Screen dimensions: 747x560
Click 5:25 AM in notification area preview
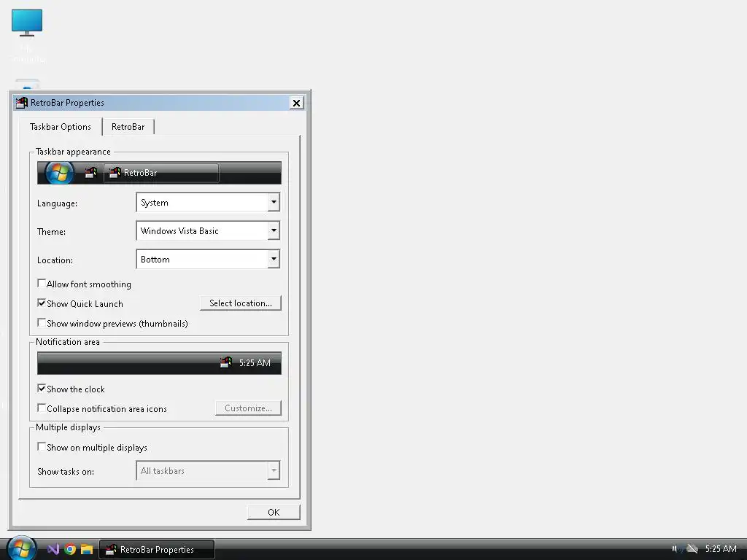click(x=255, y=363)
